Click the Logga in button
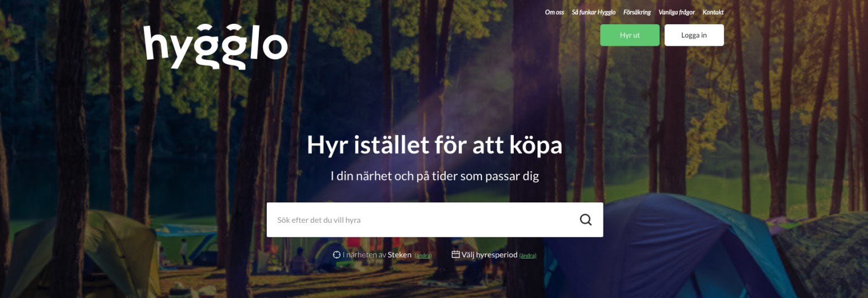 [694, 35]
